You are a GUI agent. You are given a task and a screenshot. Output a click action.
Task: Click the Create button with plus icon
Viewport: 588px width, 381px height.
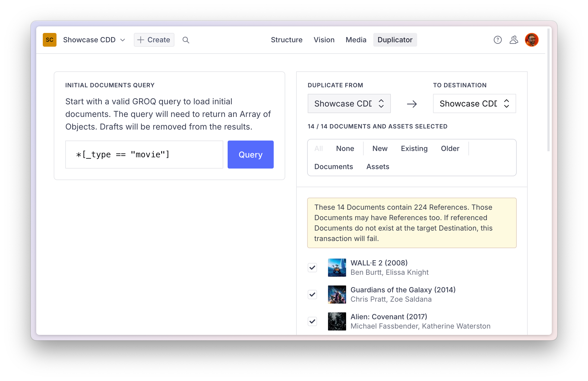(x=153, y=40)
